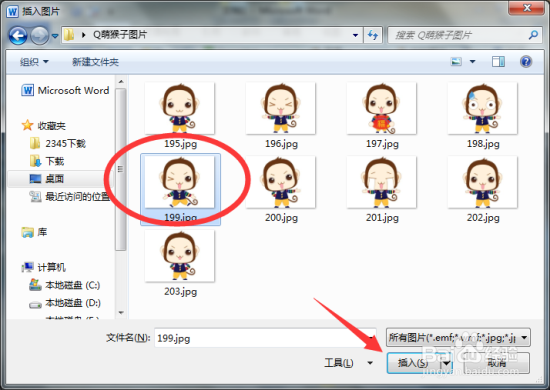Select the 198.jpg thumbnail

483,108
